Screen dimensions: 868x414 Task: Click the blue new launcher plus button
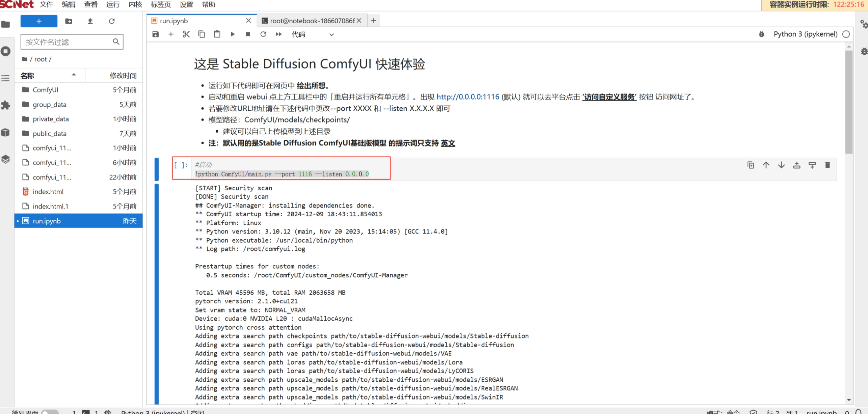tap(39, 21)
